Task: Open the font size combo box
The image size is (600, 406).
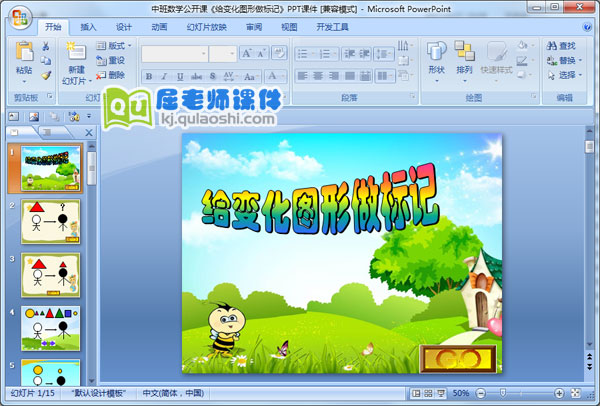Action: click(223, 54)
